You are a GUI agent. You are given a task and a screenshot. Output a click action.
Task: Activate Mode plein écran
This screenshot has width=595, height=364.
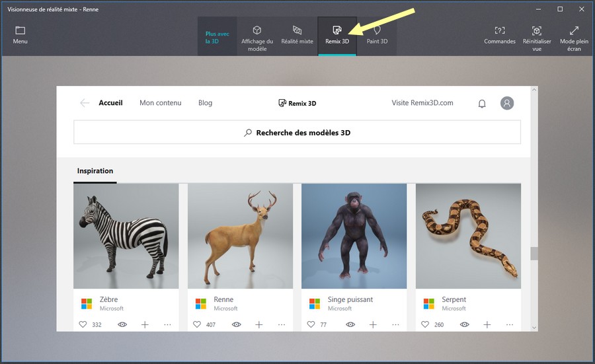pyautogui.click(x=574, y=38)
